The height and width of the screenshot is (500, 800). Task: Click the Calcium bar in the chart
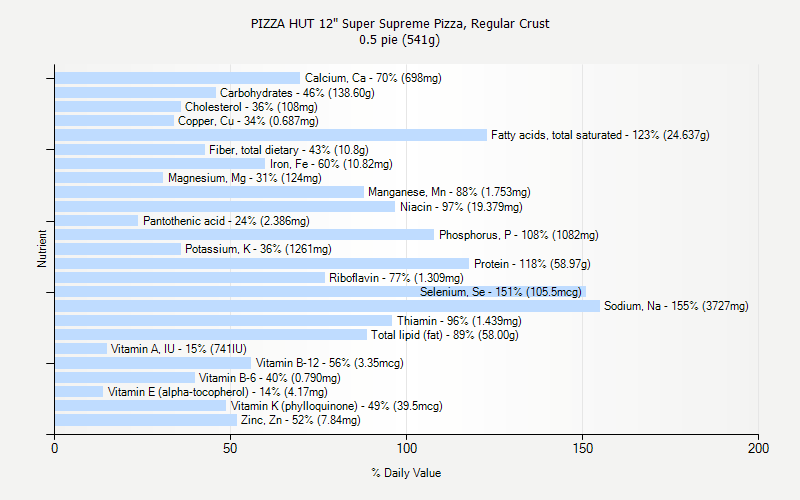178,78
